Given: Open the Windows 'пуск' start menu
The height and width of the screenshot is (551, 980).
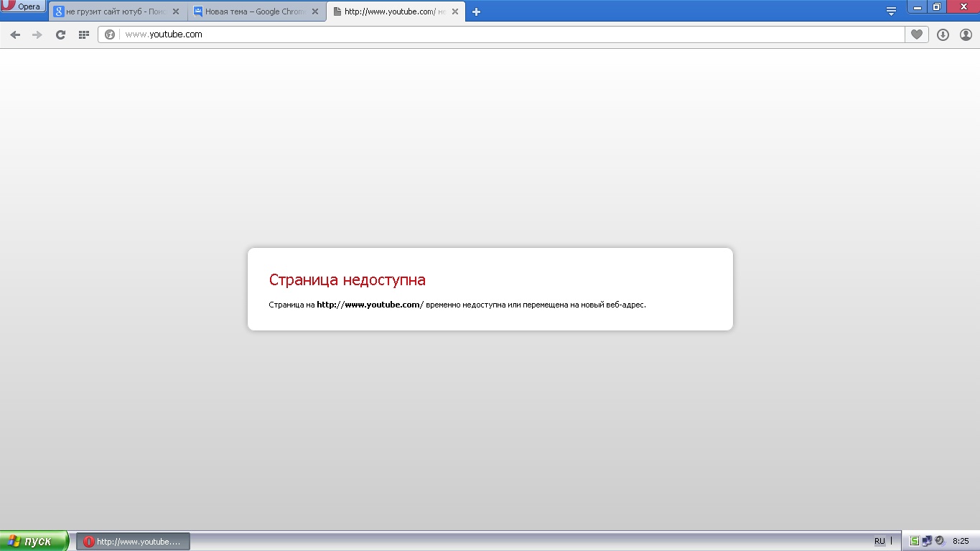Looking at the screenshot, I should click(34, 541).
